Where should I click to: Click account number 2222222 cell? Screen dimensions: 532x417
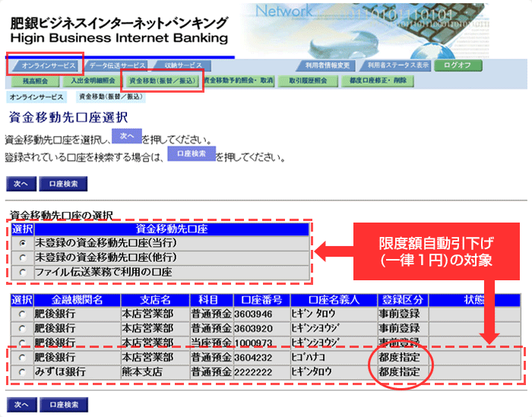coord(261,372)
